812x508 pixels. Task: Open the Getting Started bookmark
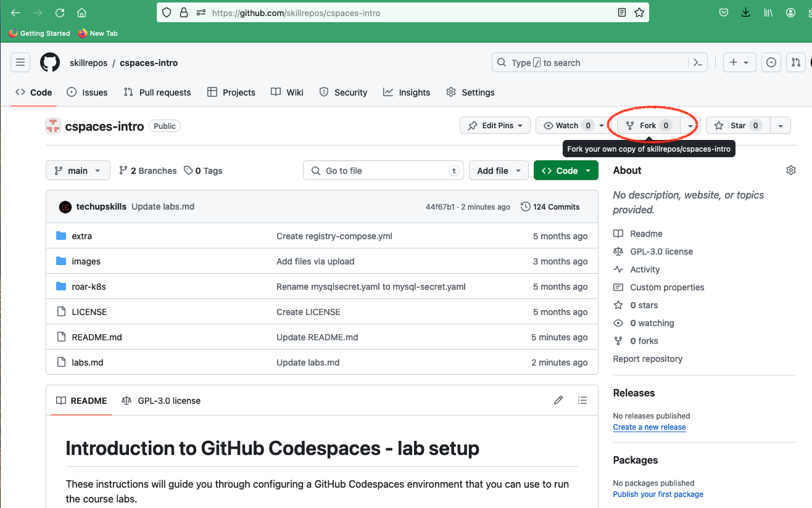39,33
